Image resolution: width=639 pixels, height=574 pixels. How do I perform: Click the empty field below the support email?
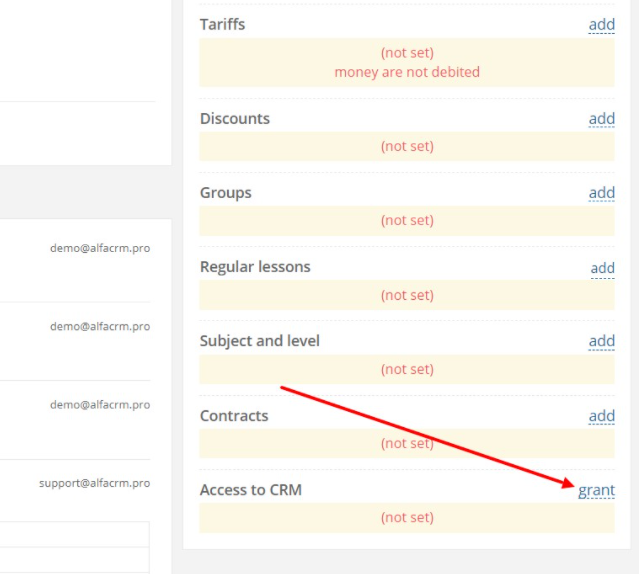75,534
